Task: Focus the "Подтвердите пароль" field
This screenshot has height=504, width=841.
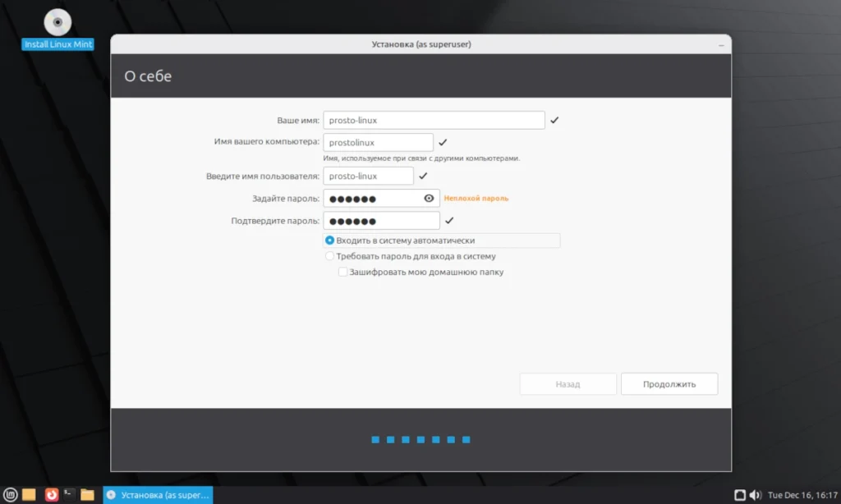Action: pos(381,221)
